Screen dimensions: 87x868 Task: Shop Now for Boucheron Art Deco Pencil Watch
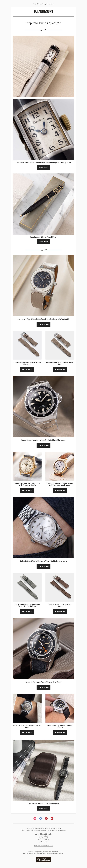[43, 242]
